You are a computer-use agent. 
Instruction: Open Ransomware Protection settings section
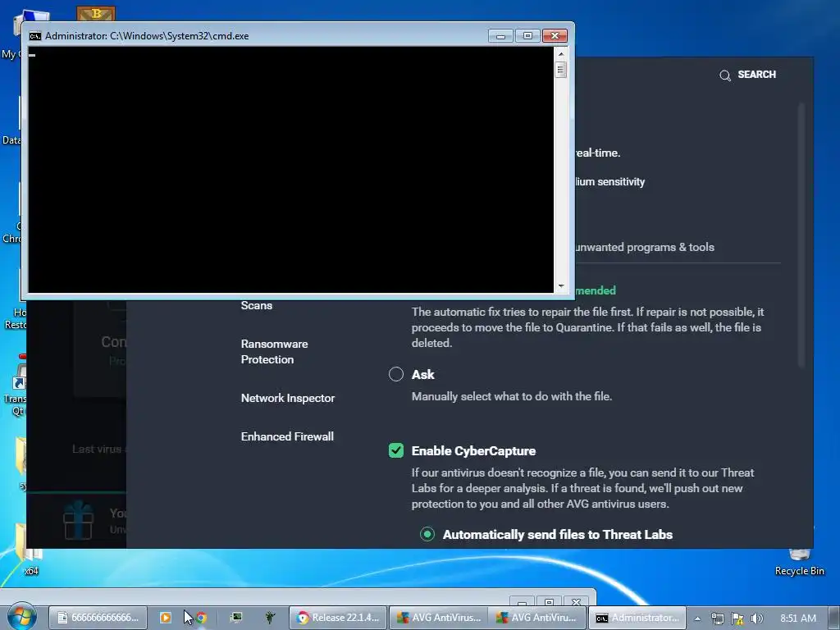pyautogui.click(x=274, y=351)
